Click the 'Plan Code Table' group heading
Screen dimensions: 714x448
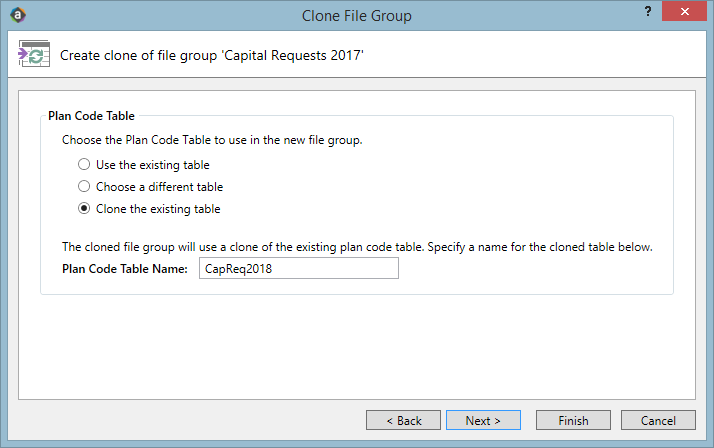(92, 116)
